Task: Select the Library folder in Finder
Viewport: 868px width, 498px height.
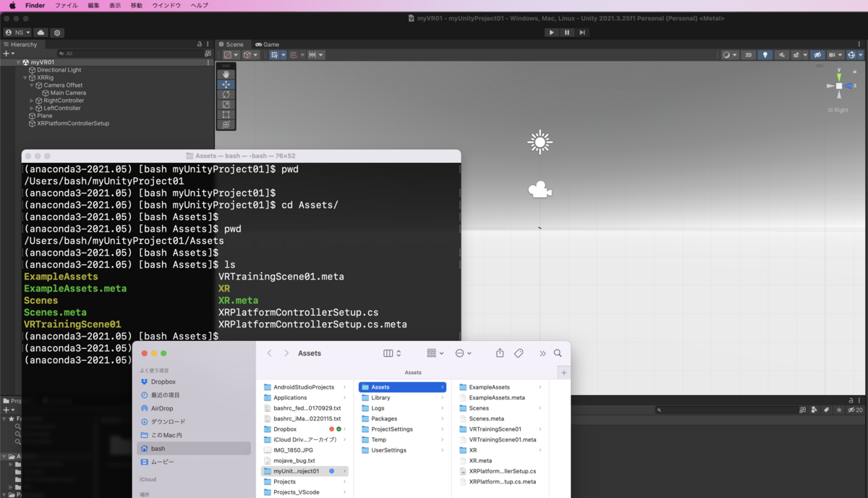Action: tap(401, 397)
